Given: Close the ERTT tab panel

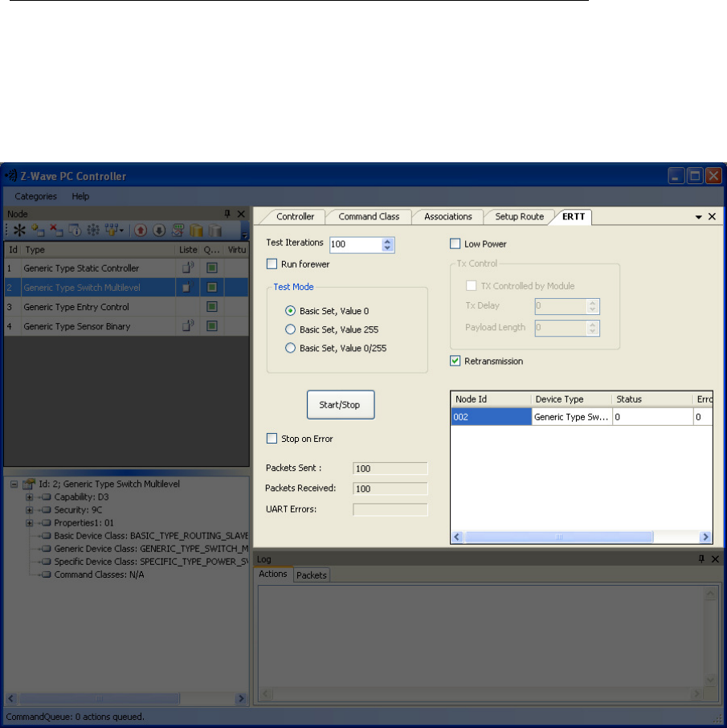Looking at the screenshot, I should coord(713,216).
